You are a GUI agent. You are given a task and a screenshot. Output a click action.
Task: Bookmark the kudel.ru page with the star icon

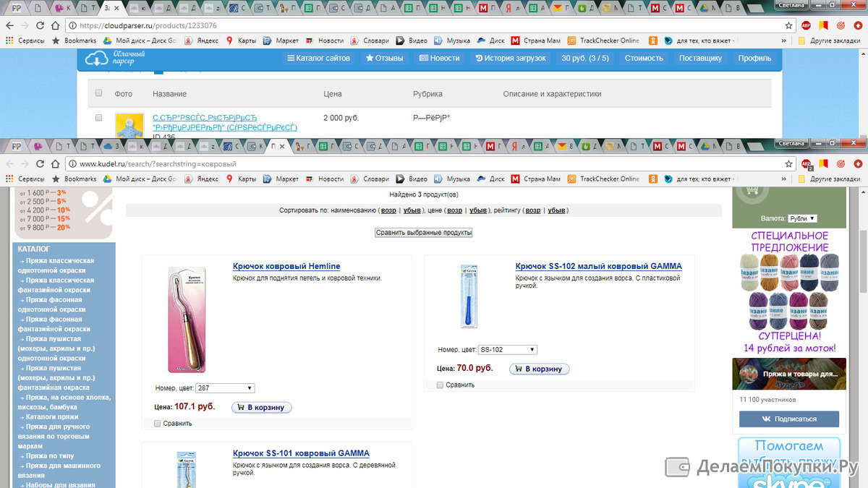789,164
